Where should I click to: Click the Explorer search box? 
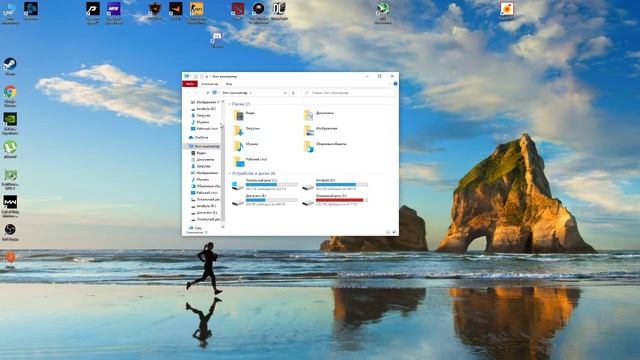pyautogui.click(x=348, y=93)
